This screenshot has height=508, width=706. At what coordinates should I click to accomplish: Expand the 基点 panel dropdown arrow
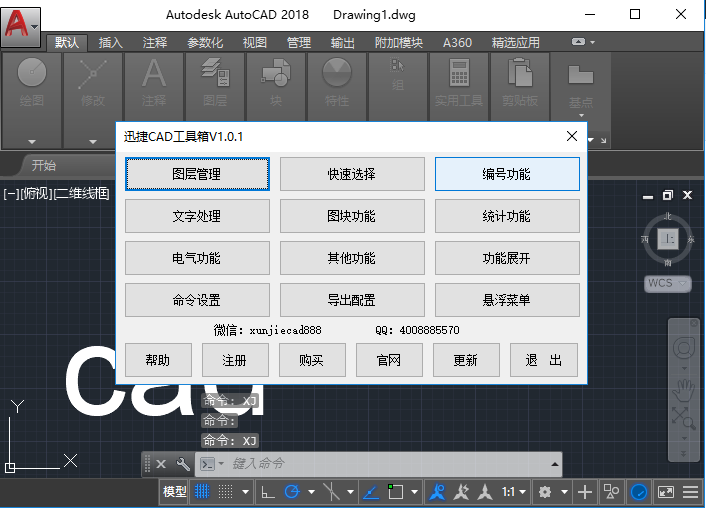click(x=581, y=116)
